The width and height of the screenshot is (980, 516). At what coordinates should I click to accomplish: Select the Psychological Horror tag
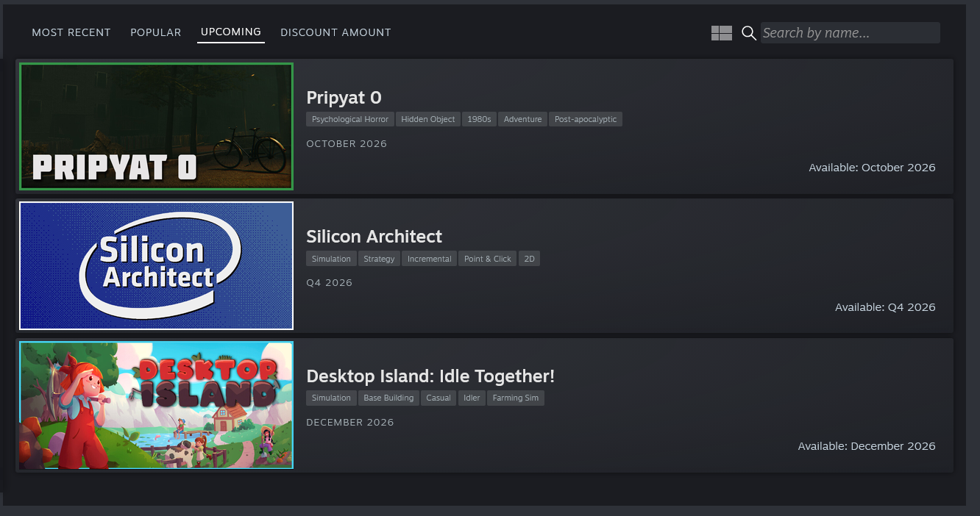(x=350, y=119)
